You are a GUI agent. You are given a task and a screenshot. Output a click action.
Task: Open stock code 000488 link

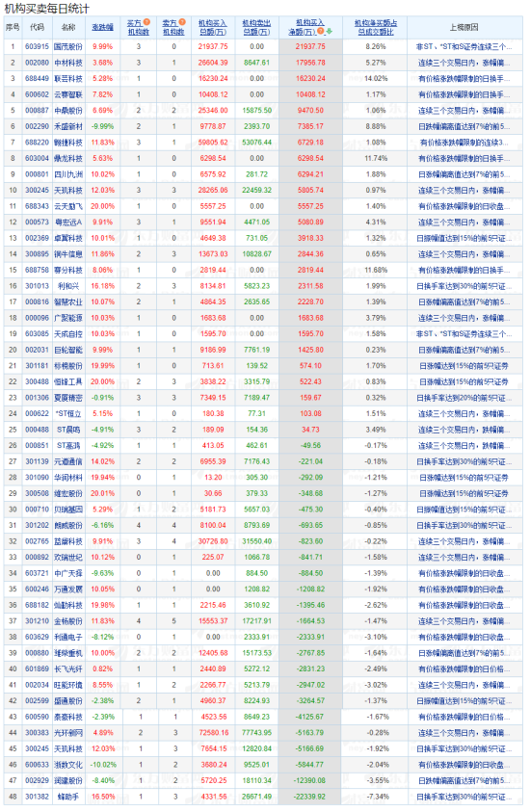click(x=37, y=430)
